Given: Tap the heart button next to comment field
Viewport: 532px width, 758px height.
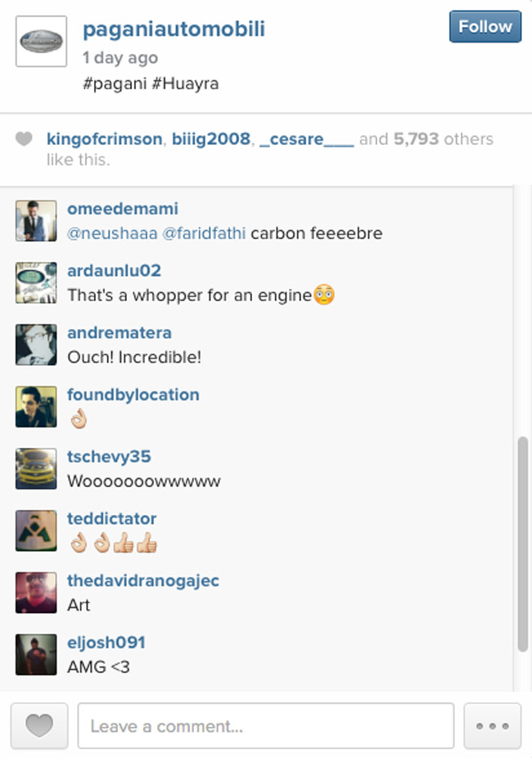Looking at the screenshot, I should [x=39, y=725].
